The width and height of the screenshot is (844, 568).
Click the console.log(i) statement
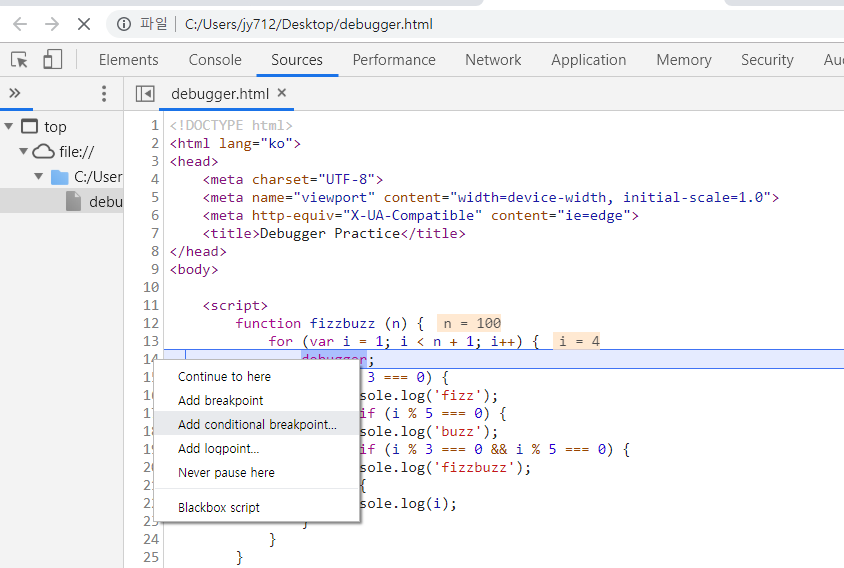click(407, 503)
